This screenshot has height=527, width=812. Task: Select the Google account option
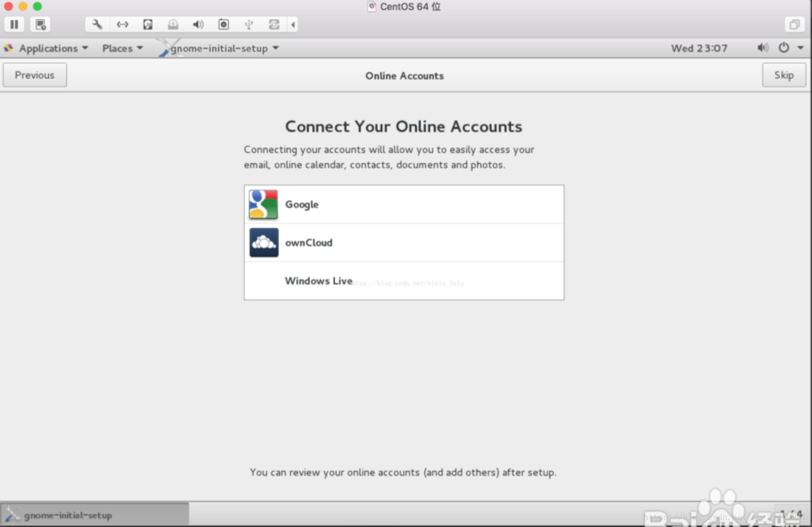[x=404, y=204]
